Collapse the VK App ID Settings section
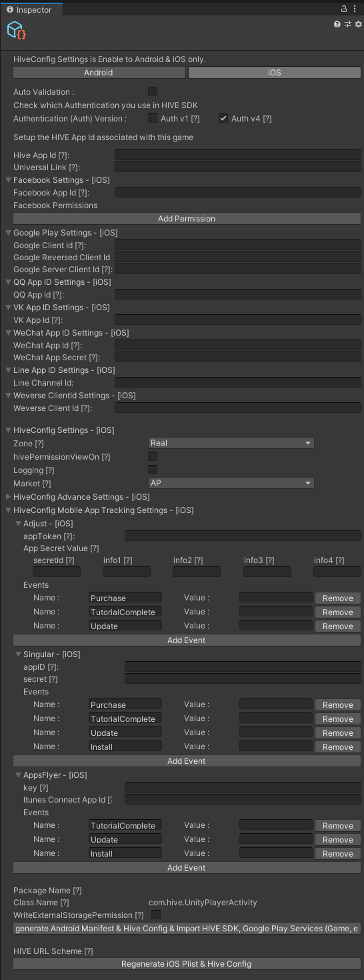The height and width of the screenshot is (980, 364). [x=9, y=308]
